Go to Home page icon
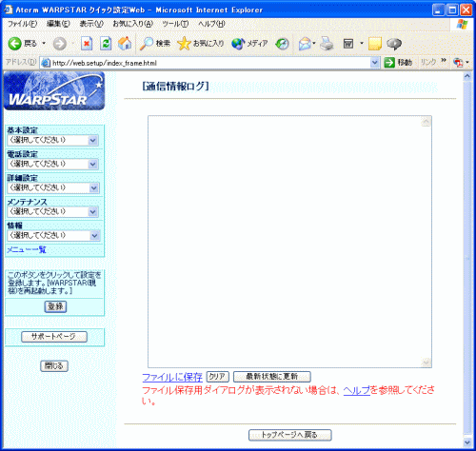 click(125, 44)
